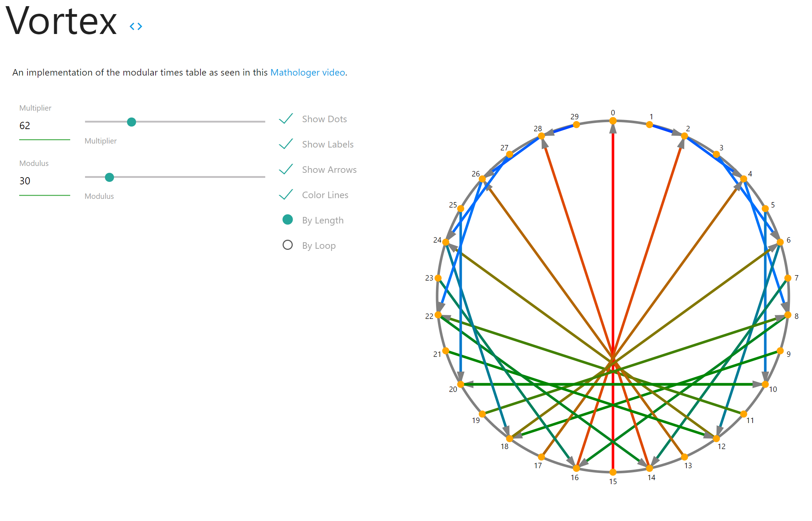Focus the Multiplier input showing 62
The image size is (812, 521).
point(45,126)
